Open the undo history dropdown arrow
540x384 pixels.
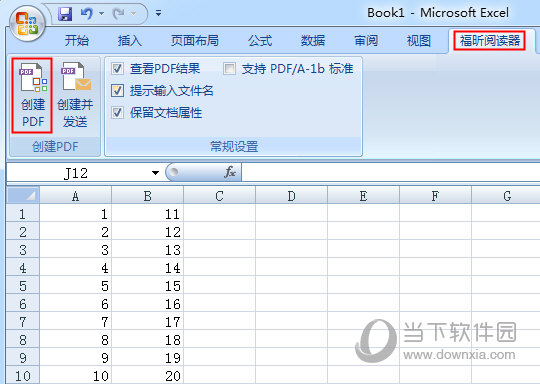point(102,14)
